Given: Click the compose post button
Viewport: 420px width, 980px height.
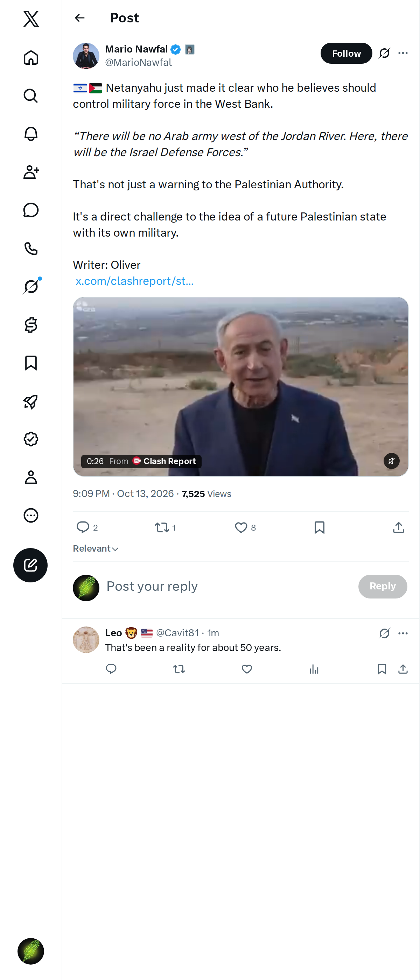Looking at the screenshot, I should [30, 565].
